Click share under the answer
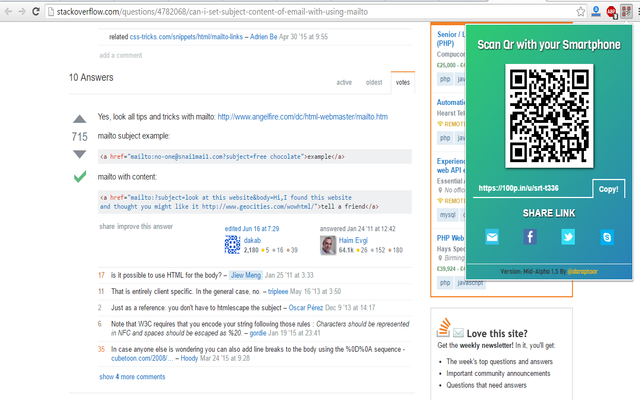This screenshot has width=640, height=400. click(107, 226)
